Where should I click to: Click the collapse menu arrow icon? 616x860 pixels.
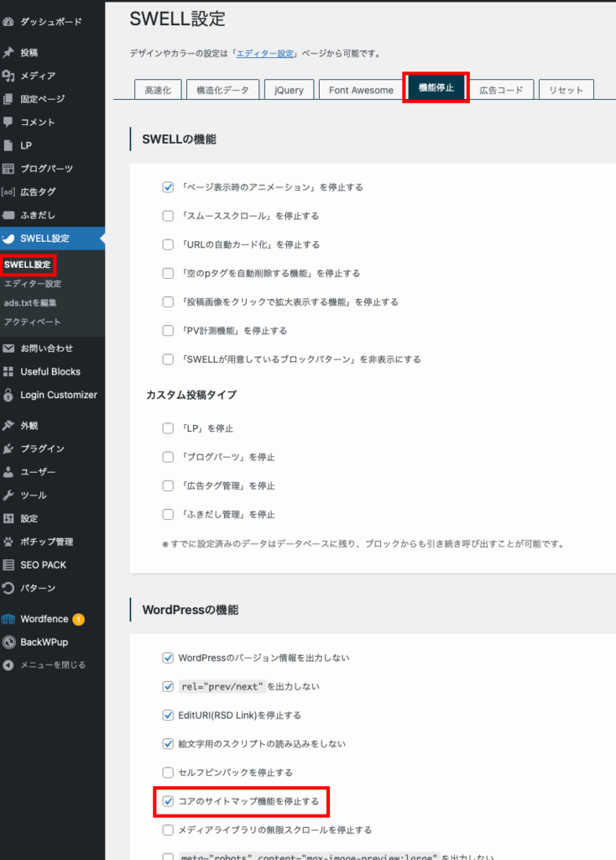[8, 665]
